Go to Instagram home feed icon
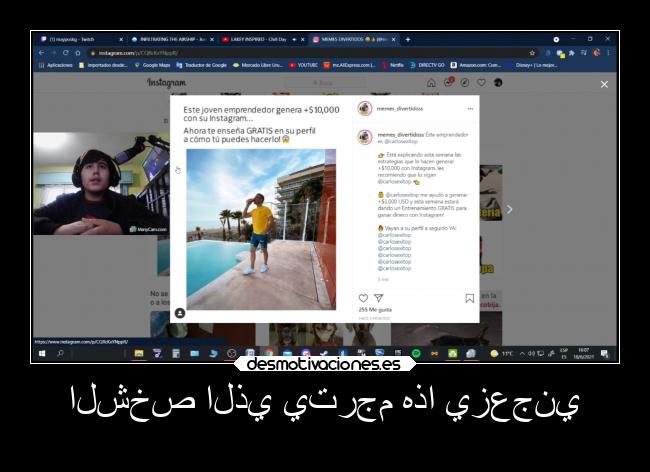Image resolution: width=650 pixels, height=472 pixels. point(431,83)
